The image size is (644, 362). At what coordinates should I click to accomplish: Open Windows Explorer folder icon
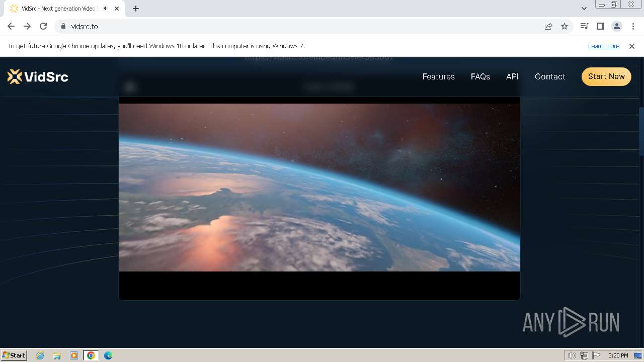pyautogui.click(x=57, y=355)
